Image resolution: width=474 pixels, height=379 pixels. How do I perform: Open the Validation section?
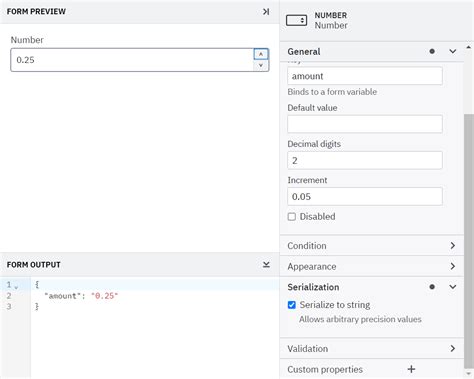(372, 349)
